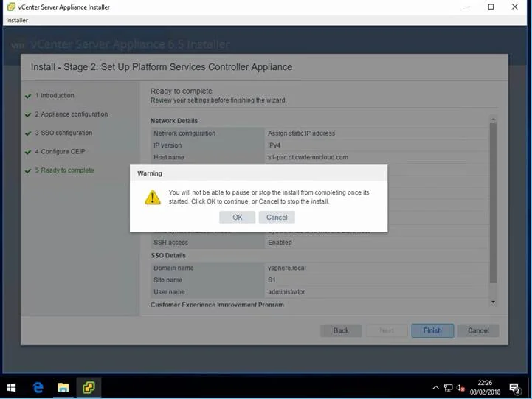The height and width of the screenshot is (399, 532).
Task: Click the 'User name' label
Action: coord(169,291)
